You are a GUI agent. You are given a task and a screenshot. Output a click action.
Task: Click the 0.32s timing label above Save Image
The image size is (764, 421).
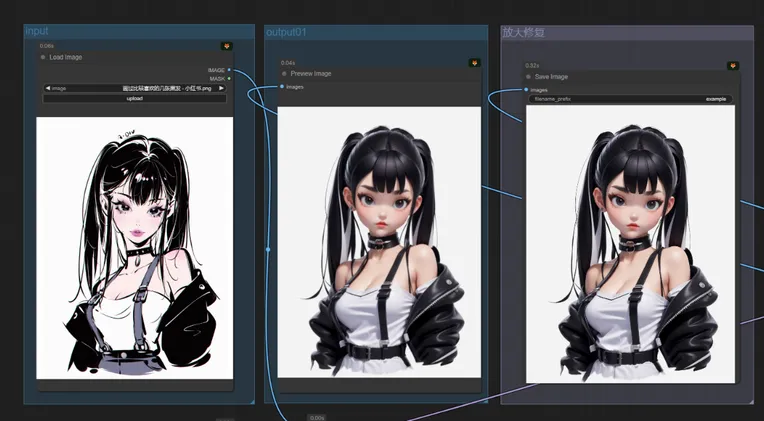[x=532, y=65]
